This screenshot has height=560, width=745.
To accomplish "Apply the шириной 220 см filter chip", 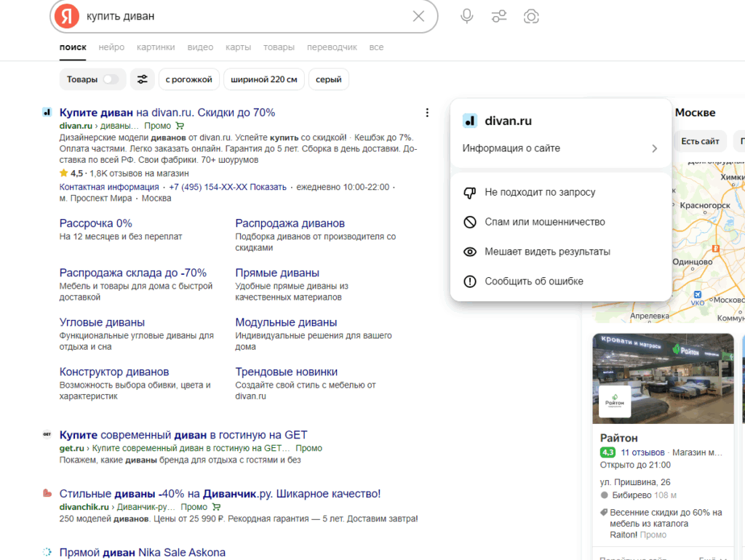I will pos(263,79).
